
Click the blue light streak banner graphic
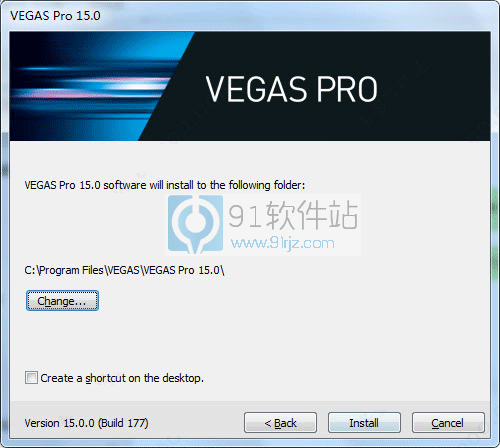[x=90, y=86]
